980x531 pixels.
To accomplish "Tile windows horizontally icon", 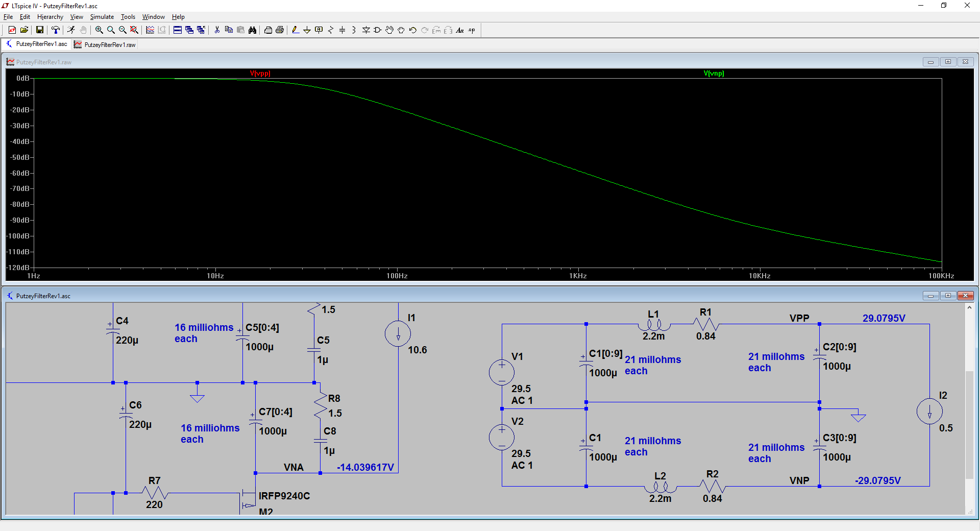I will (x=178, y=30).
